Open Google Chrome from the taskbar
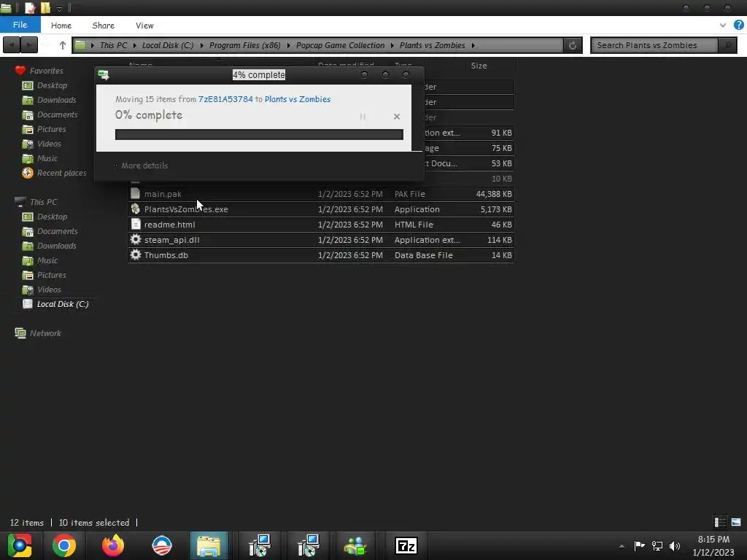 pyautogui.click(x=64, y=545)
